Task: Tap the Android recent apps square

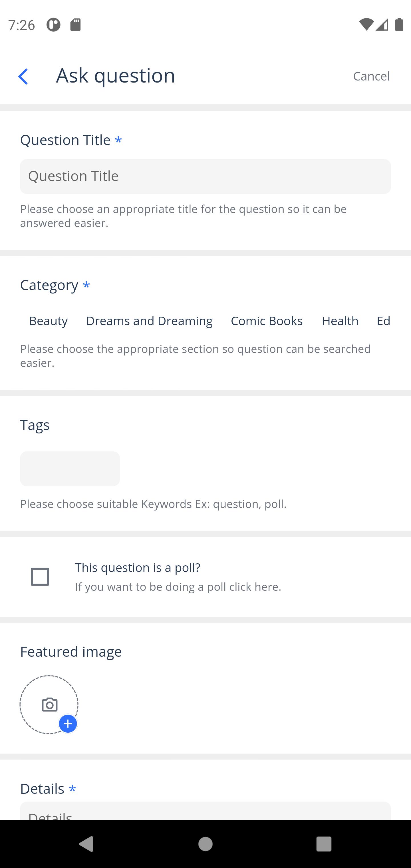Action: [324, 844]
